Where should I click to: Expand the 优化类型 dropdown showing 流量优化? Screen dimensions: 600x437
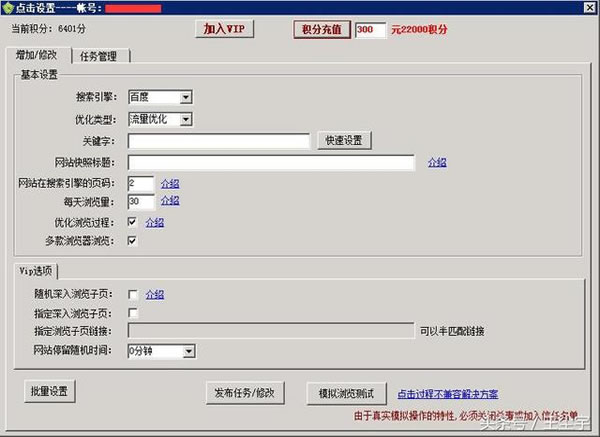click(160, 119)
